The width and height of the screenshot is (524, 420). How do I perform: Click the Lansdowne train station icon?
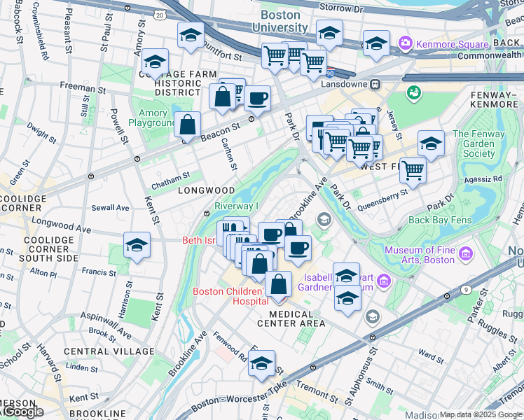(375, 84)
